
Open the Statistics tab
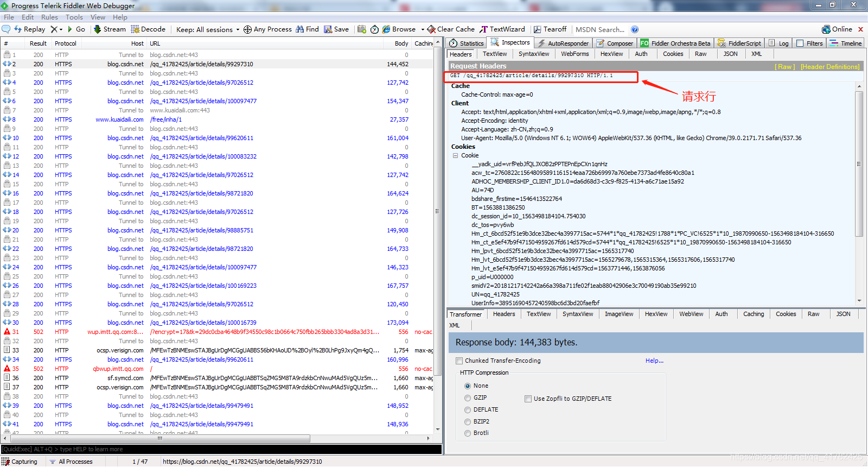[x=467, y=43]
